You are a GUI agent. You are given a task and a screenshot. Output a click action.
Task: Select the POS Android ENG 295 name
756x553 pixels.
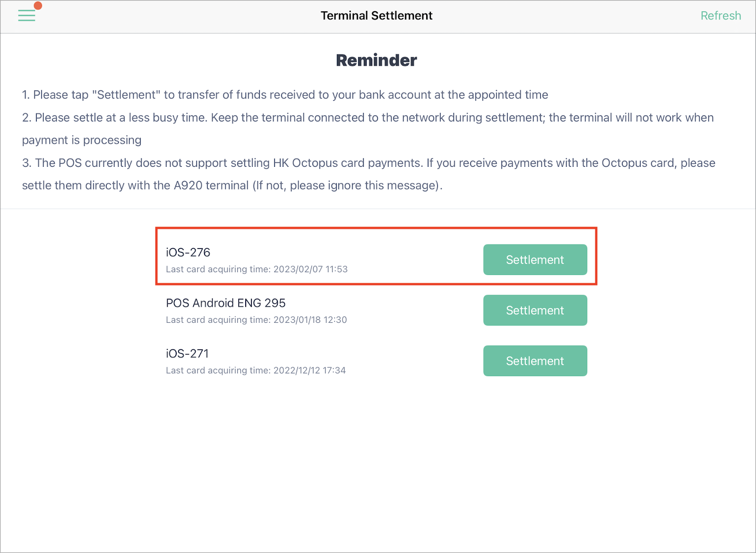pyautogui.click(x=226, y=303)
